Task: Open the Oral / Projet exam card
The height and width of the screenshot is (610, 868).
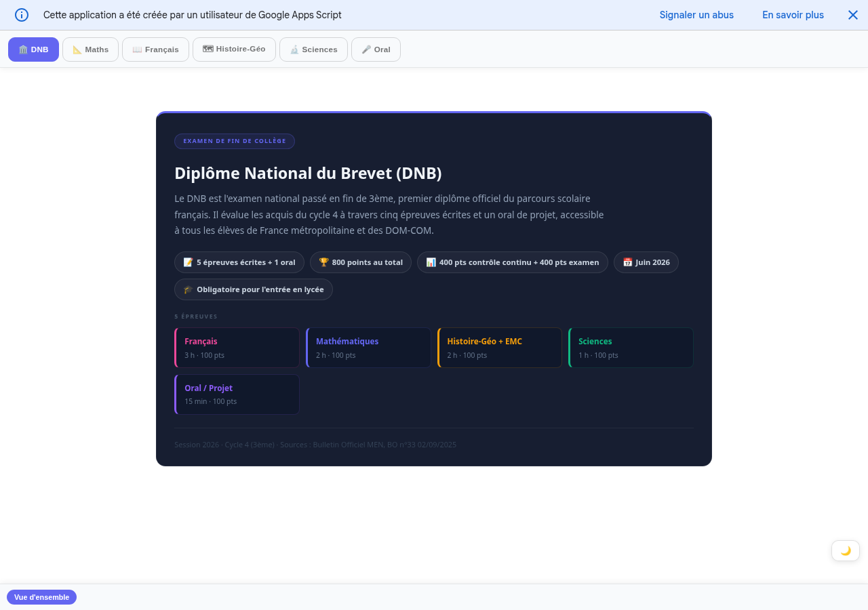Action: (237, 394)
